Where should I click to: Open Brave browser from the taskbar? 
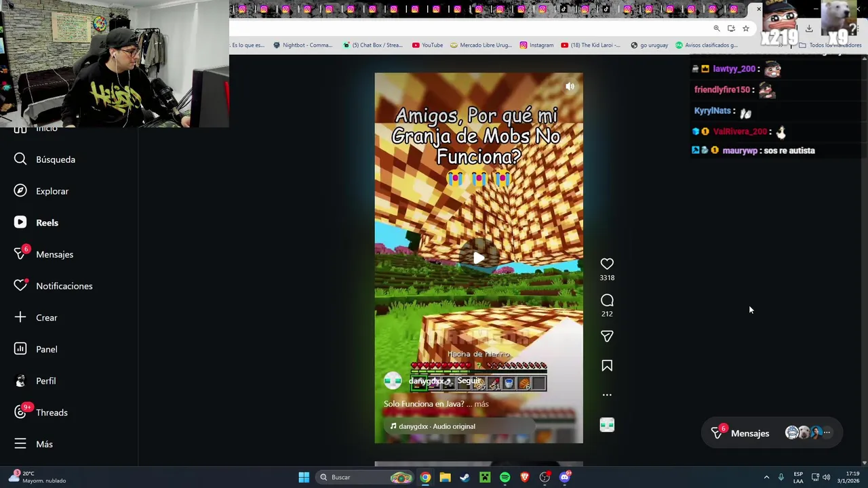click(524, 477)
